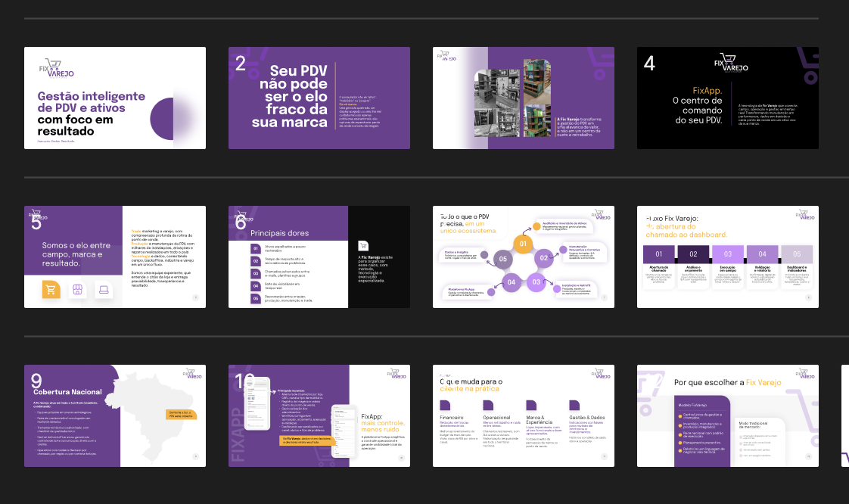
Task: Select slide 10 'FixApp: mais controle, menos ruído'
Action: point(319,415)
